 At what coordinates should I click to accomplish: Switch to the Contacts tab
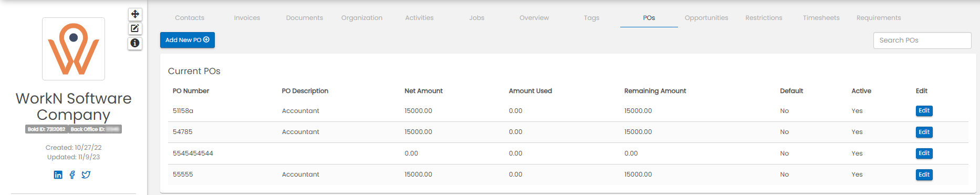coord(190,18)
